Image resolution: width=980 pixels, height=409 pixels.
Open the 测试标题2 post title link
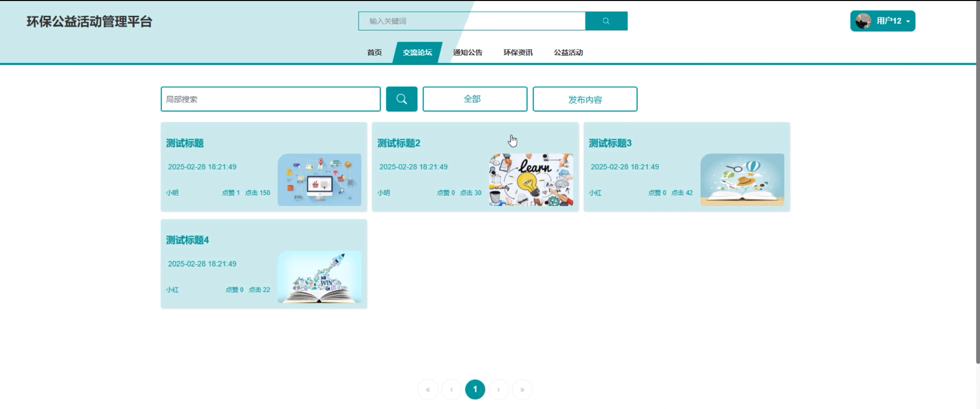pyautogui.click(x=398, y=143)
